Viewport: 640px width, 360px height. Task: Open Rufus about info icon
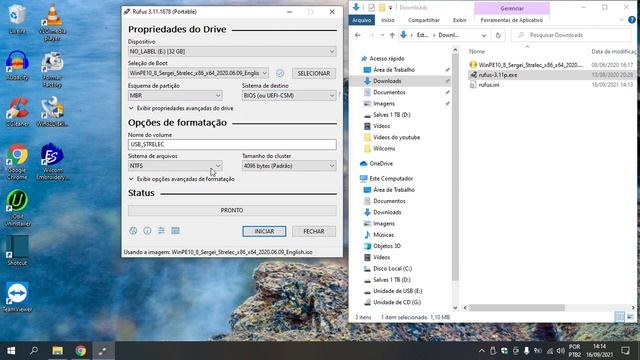coord(147,231)
